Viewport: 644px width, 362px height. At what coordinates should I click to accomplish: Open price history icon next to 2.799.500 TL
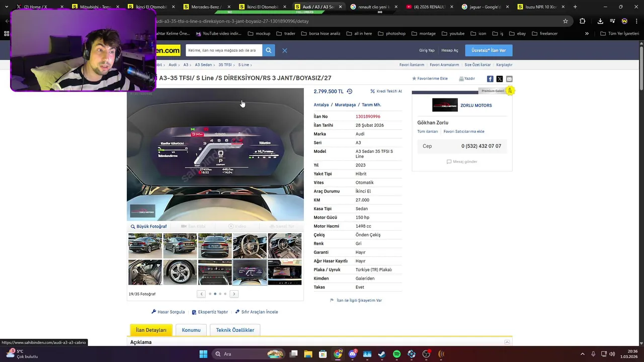[350, 92]
